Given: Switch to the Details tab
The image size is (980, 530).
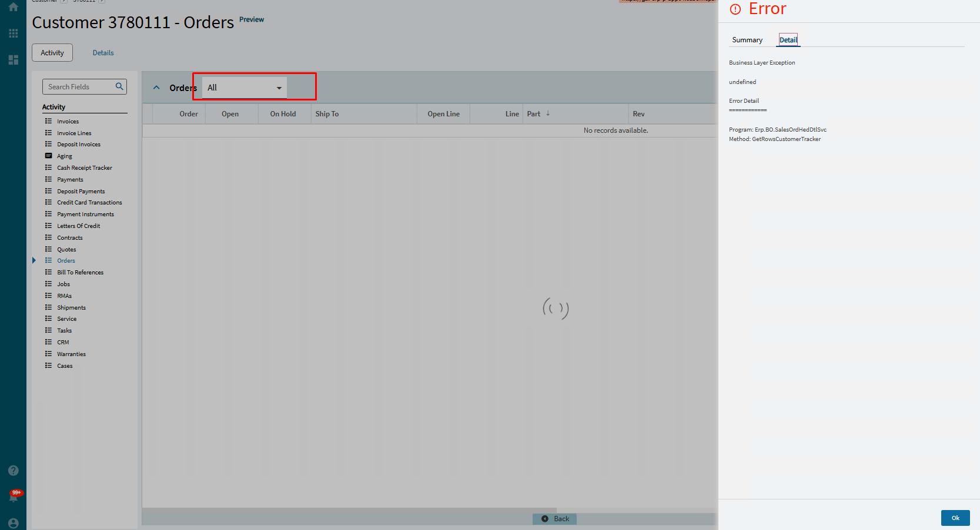Looking at the screenshot, I should 103,53.
